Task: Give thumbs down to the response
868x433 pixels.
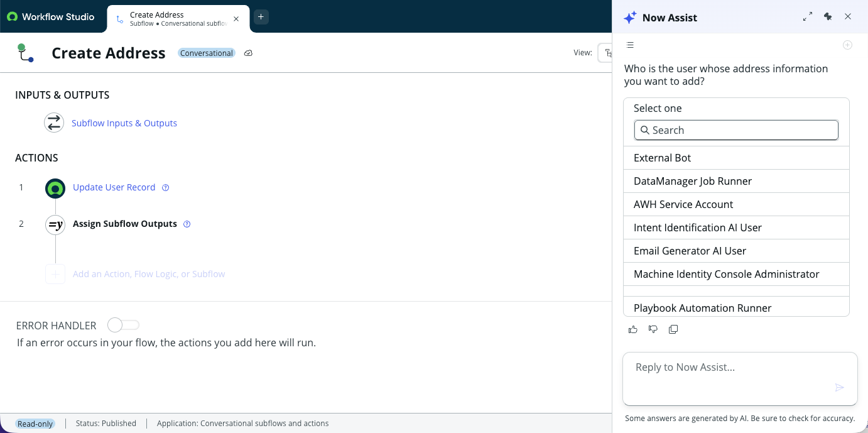Action: click(653, 329)
